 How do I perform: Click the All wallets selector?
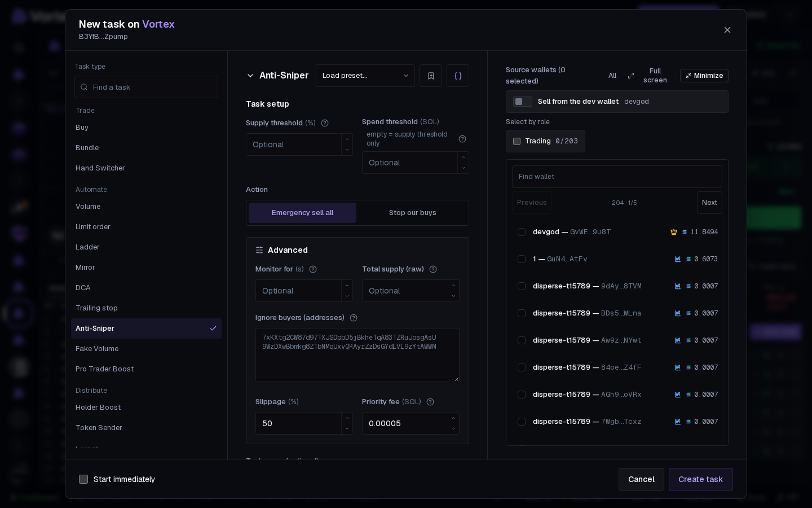click(612, 76)
